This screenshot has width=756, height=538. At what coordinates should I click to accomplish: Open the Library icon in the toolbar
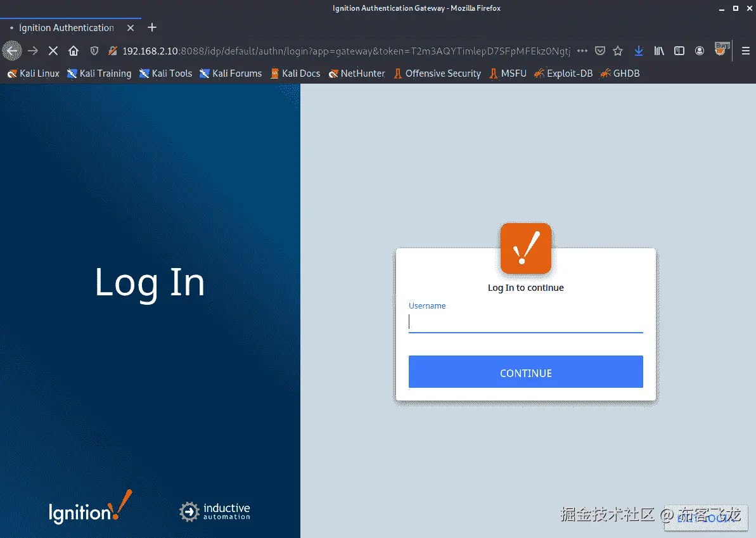pyautogui.click(x=658, y=51)
